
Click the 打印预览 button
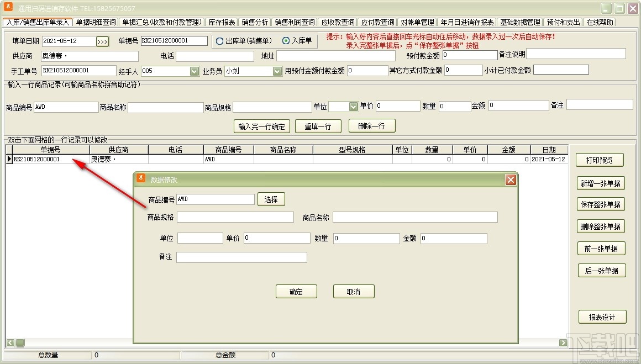tap(601, 160)
